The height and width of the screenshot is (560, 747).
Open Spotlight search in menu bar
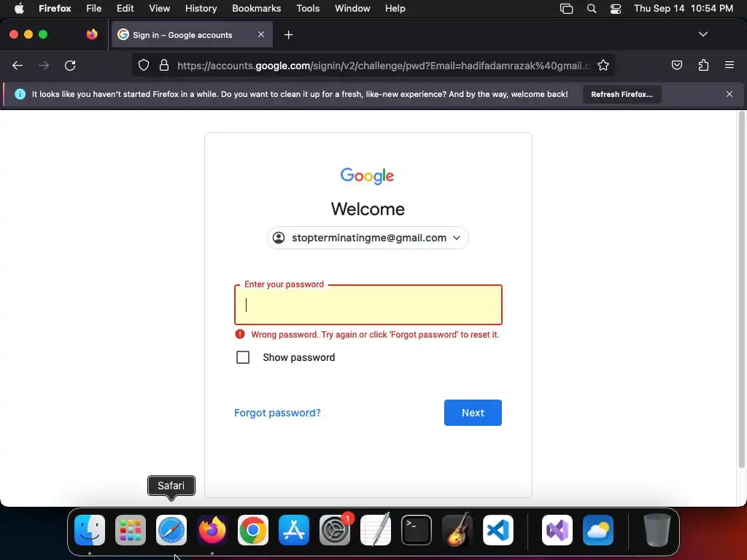pyautogui.click(x=591, y=8)
